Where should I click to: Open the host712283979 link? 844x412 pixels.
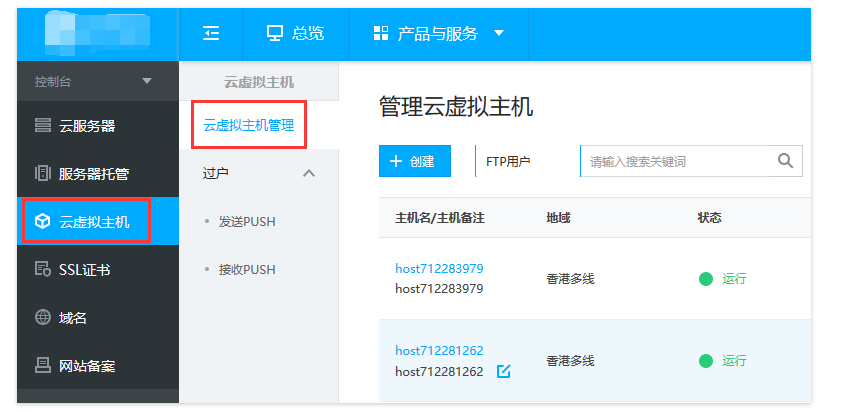[x=439, y=268]
